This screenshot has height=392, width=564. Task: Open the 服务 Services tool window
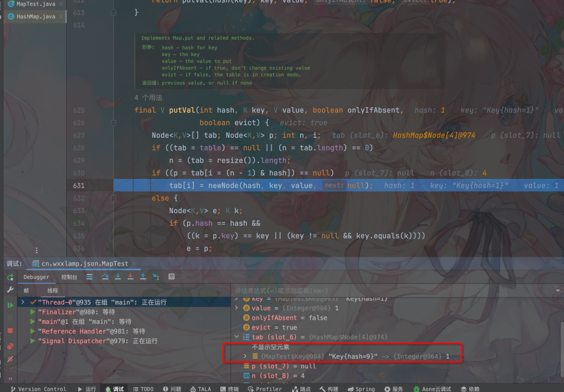394,389
